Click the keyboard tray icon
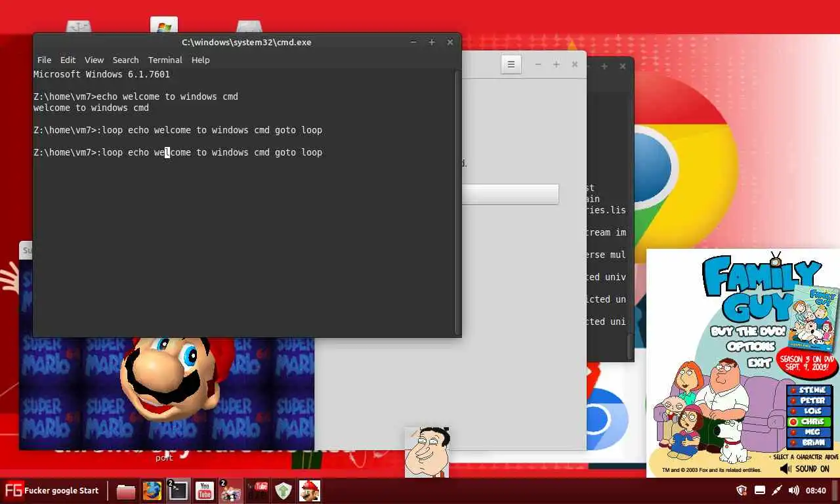Image resolution: width=840 pixels, height=504 pixels. pos(760,490)
